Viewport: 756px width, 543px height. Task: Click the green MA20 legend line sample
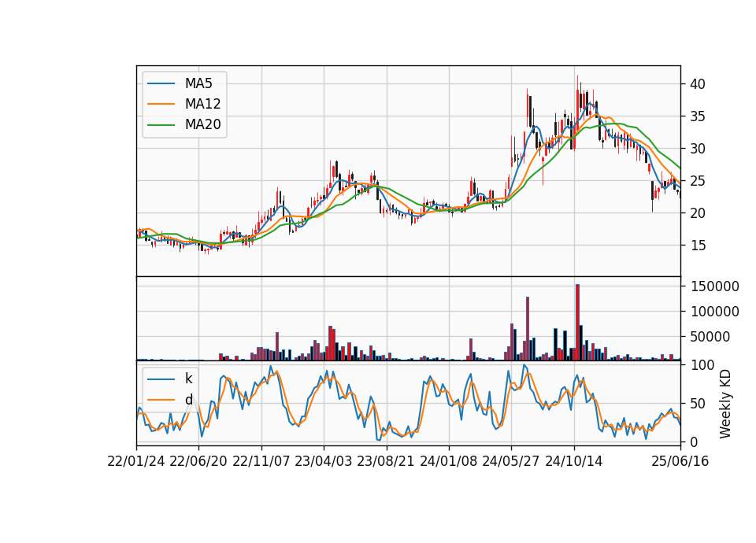click(161, 124)
